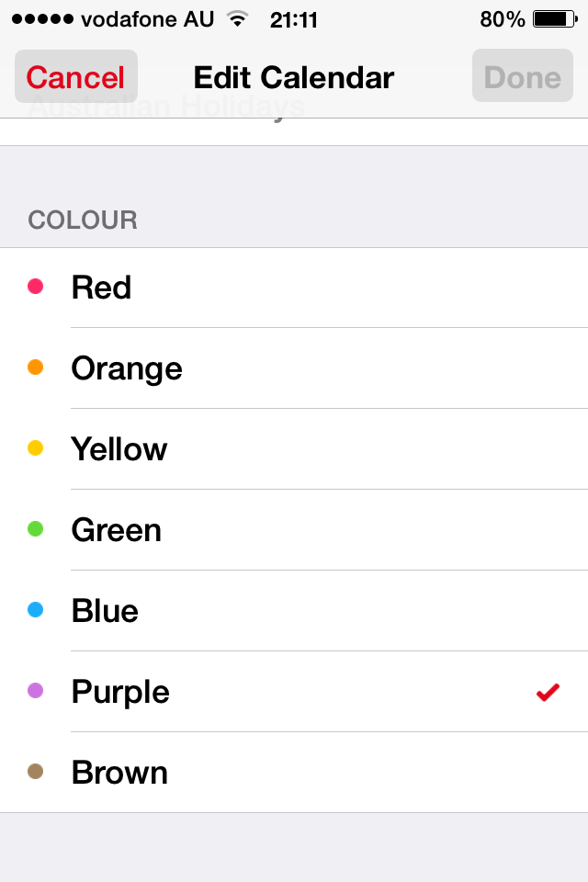Tap the Done button
This screenshot has width=588, height=882.
point(522,77)
